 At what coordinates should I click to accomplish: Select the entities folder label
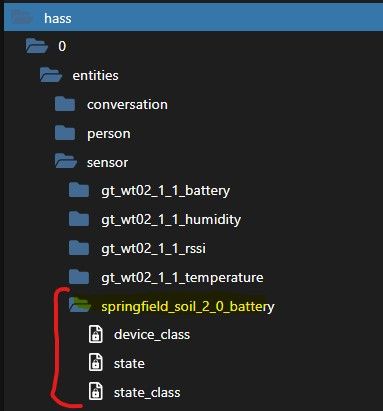click(95, 76)
